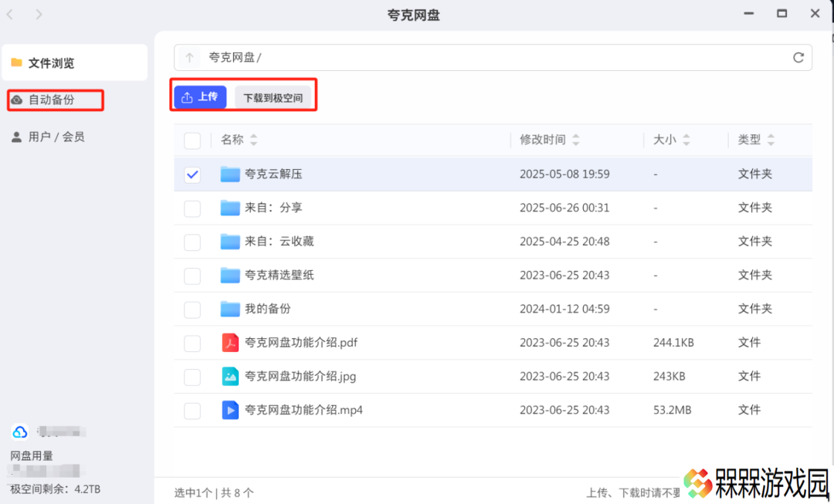Check the 夸克网盘功能介绍.pdf checkbox
This screenshot has width=834, height=504.
(192, 343)
